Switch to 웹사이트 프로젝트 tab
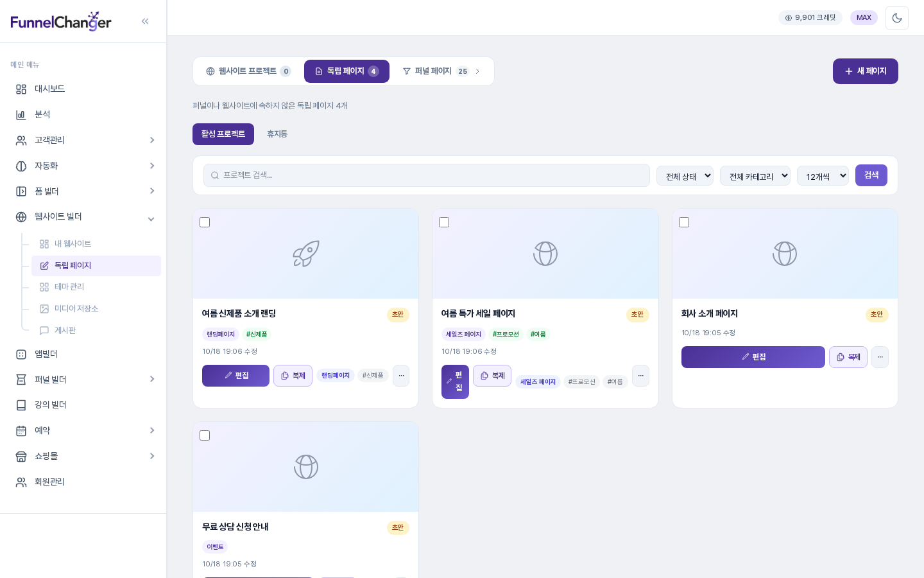Viewport: 924px width, 578px height. click(248, 71)
